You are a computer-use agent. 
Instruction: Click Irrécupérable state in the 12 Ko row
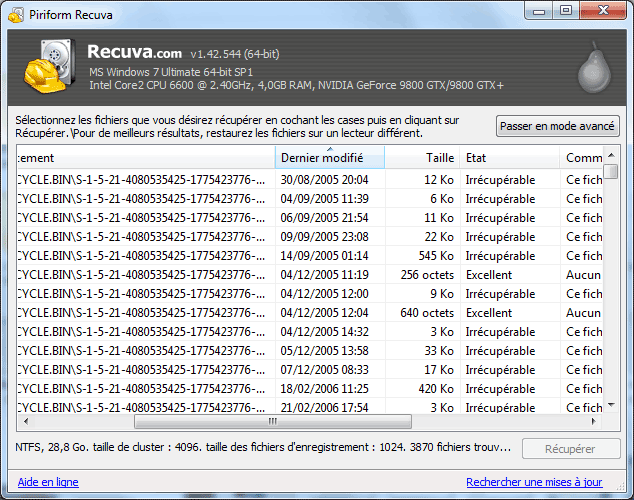pos(500,180)
